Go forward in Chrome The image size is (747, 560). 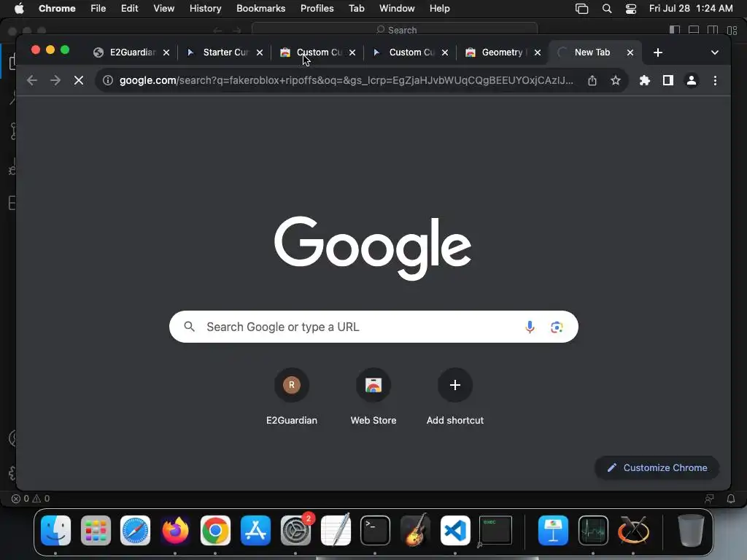coord(55,80)
